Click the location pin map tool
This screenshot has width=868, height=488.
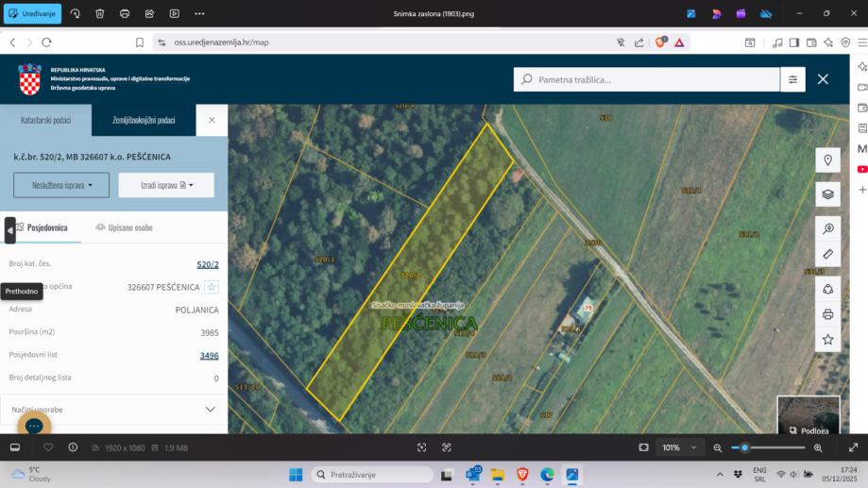point(827,160)
